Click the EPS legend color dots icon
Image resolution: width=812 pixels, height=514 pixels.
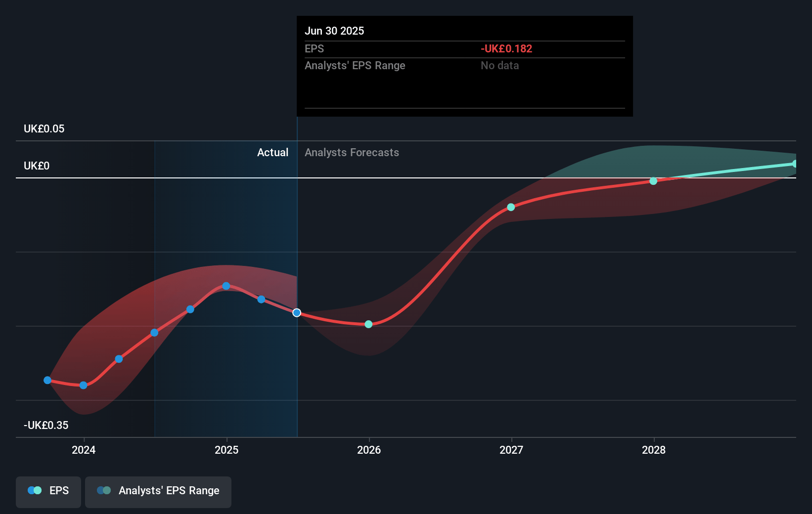35,491
